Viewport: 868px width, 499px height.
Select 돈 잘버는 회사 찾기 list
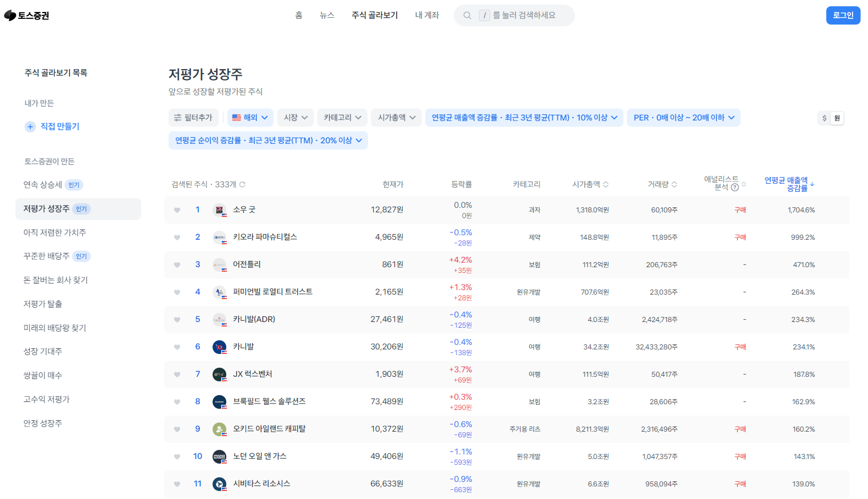78,280
